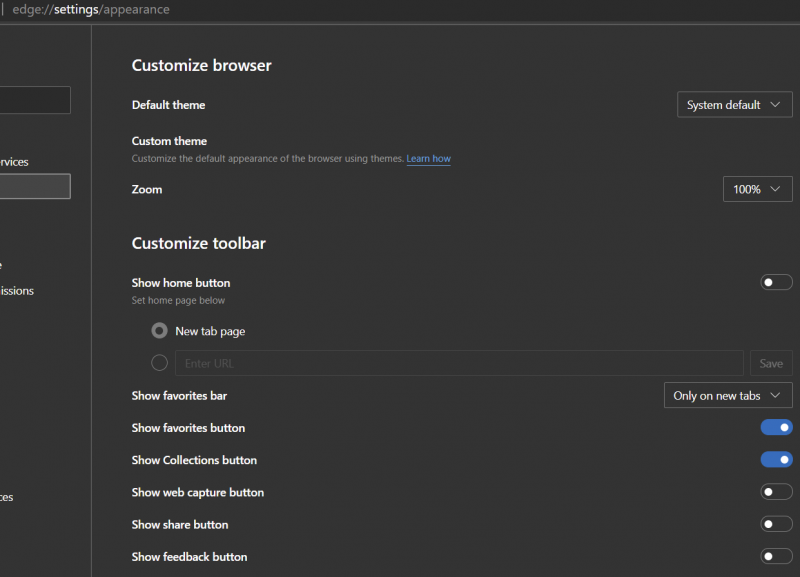Turn off Show favorites button toggle
Image resolution: width=800 pixels, height=577 pixels.
(x=776, y=428)
